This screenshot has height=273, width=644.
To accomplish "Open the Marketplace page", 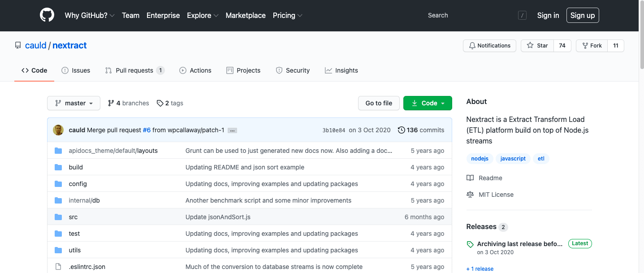I will pos(246,15).
